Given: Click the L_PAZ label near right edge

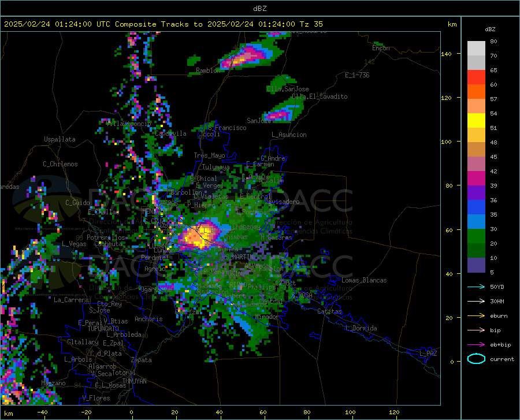Looking at the screenshot, I should tap(428, 354).
